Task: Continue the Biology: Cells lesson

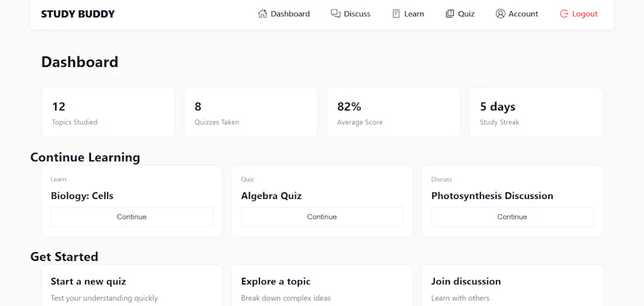Action: point(132,217)
